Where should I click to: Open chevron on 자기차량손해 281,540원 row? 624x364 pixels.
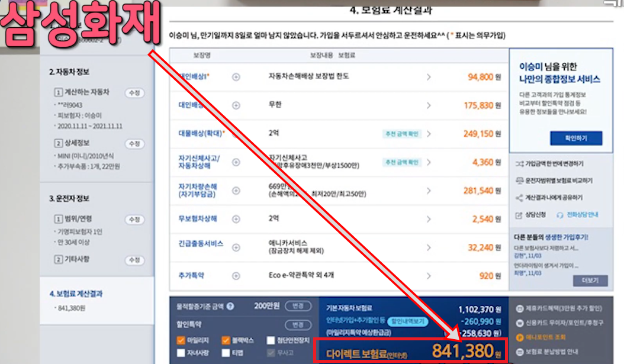[x=429, y=191]
